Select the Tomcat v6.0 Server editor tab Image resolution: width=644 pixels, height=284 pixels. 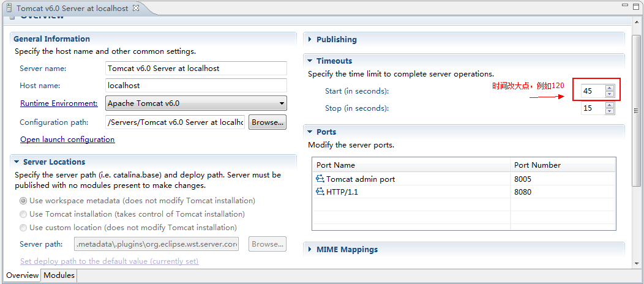click(72, 8)
